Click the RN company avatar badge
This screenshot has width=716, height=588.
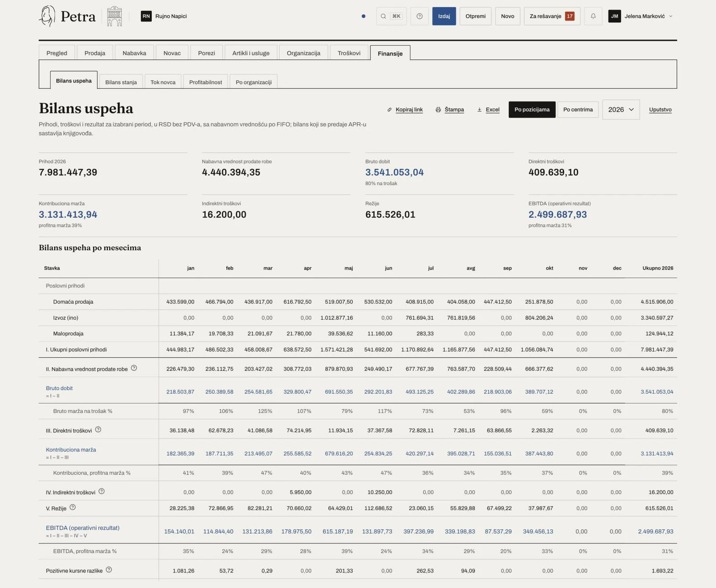click(x=146, y=16)
